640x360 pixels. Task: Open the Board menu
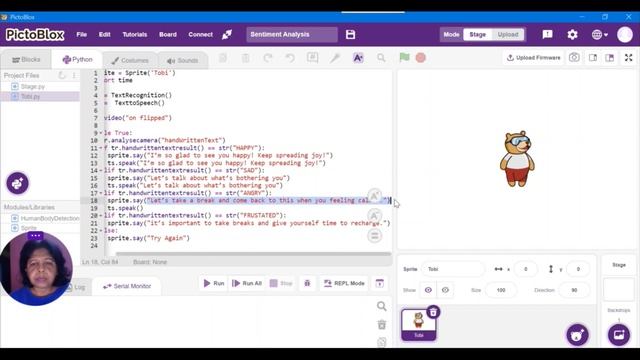(168, 35)
